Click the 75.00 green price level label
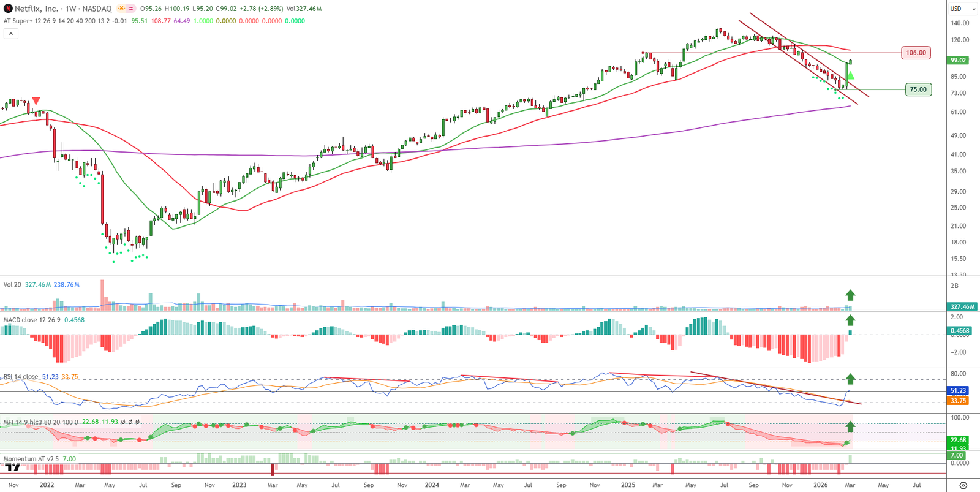Viewport: 980px width, 492px height. [x=918, y=89]
